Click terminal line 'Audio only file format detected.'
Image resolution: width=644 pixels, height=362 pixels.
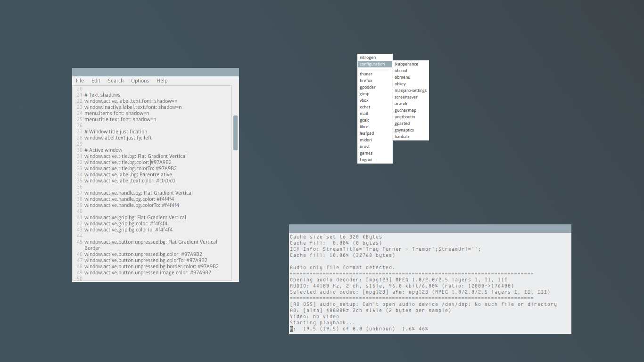click(342, 267)
